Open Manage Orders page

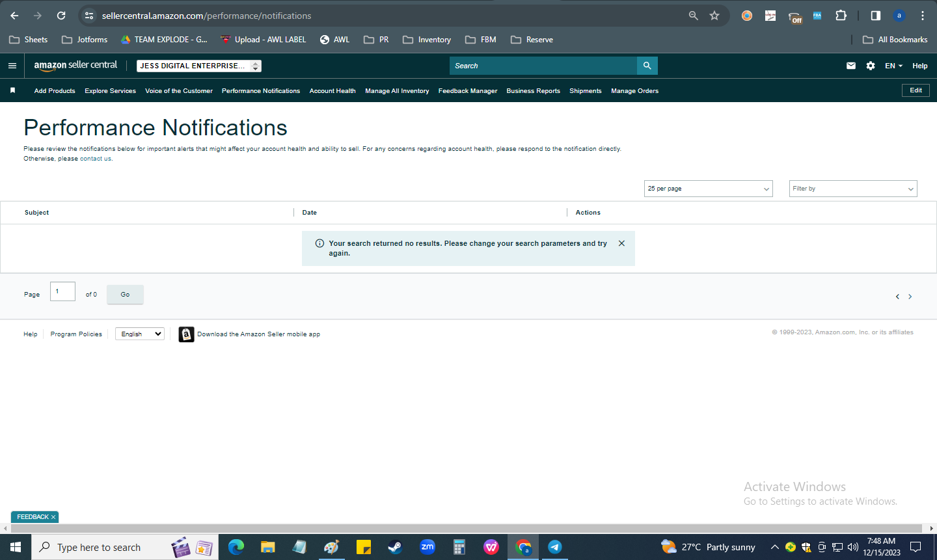pos(634,91)
